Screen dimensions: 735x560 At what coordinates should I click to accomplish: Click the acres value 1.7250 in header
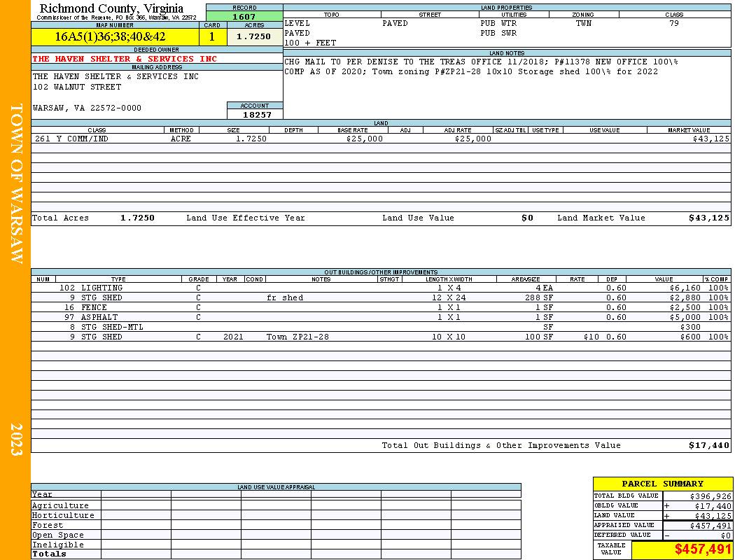[x=253, y=36]
